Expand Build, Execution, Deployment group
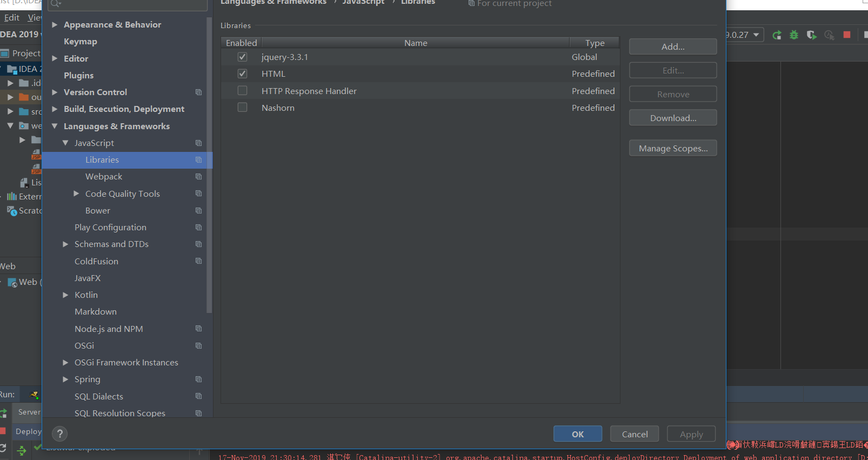 click(55, 109)
